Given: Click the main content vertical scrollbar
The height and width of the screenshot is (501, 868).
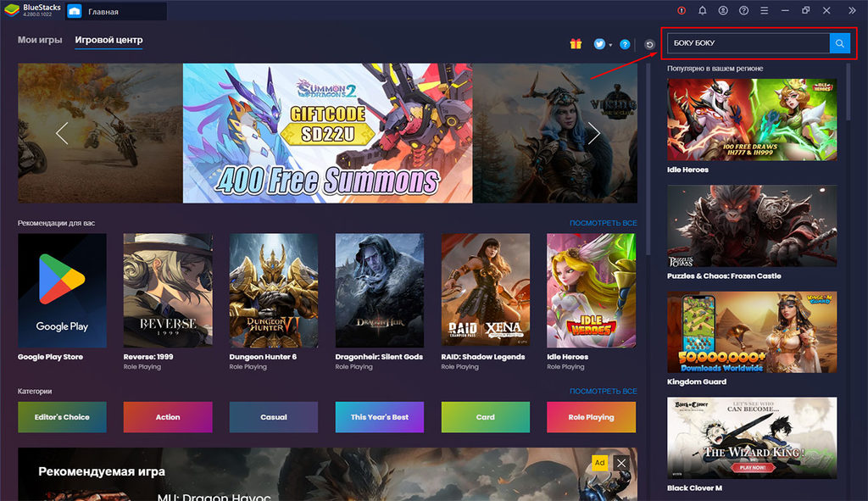Looking at the screenshot, I should 647,159.
